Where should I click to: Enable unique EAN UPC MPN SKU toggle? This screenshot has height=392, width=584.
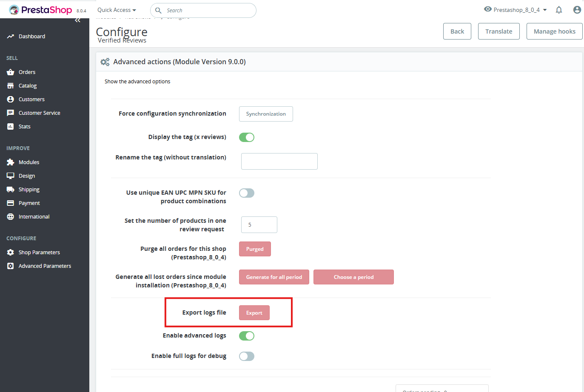click(x=247, y=193)
